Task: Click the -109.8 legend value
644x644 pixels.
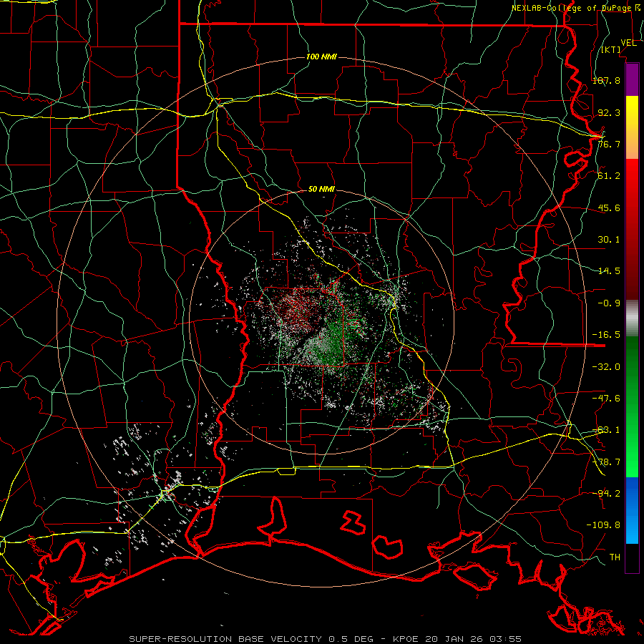Action: [603, 525]
